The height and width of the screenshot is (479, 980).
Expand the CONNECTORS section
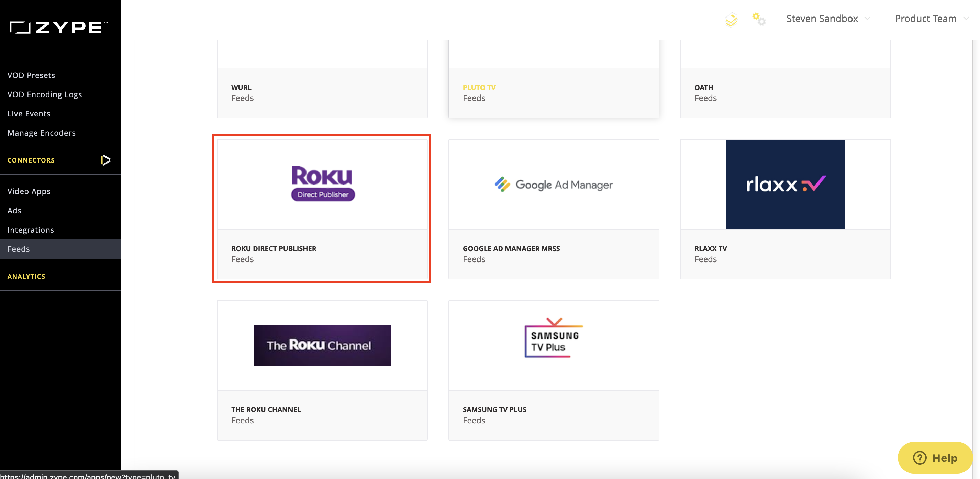click(x=31, y=160)
